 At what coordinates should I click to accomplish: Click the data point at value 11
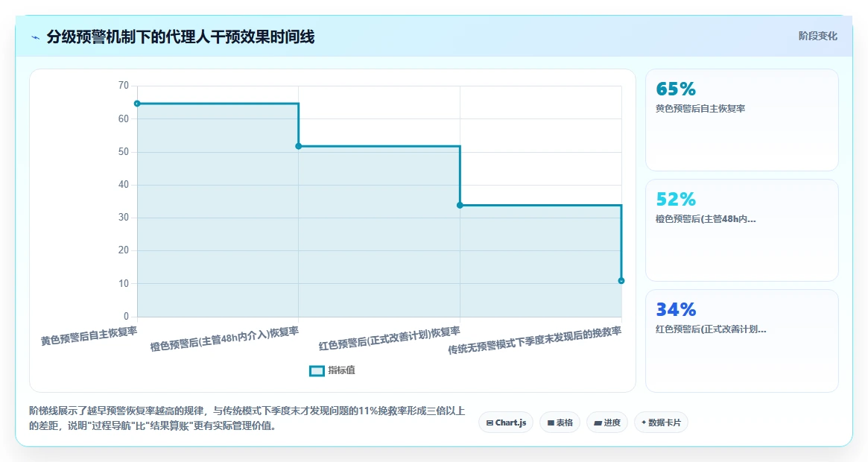click(x=621, y=281)
